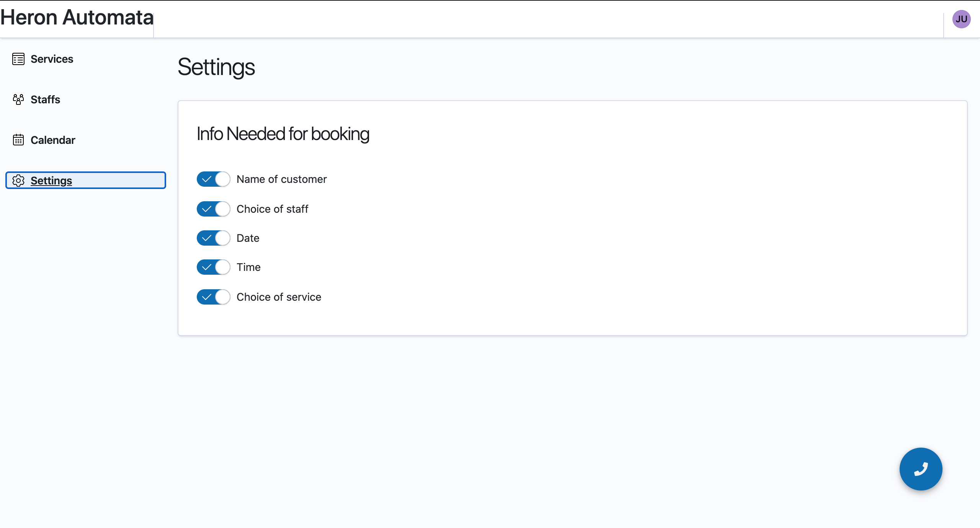Click the Staffs people icon

tap(18, 99)
